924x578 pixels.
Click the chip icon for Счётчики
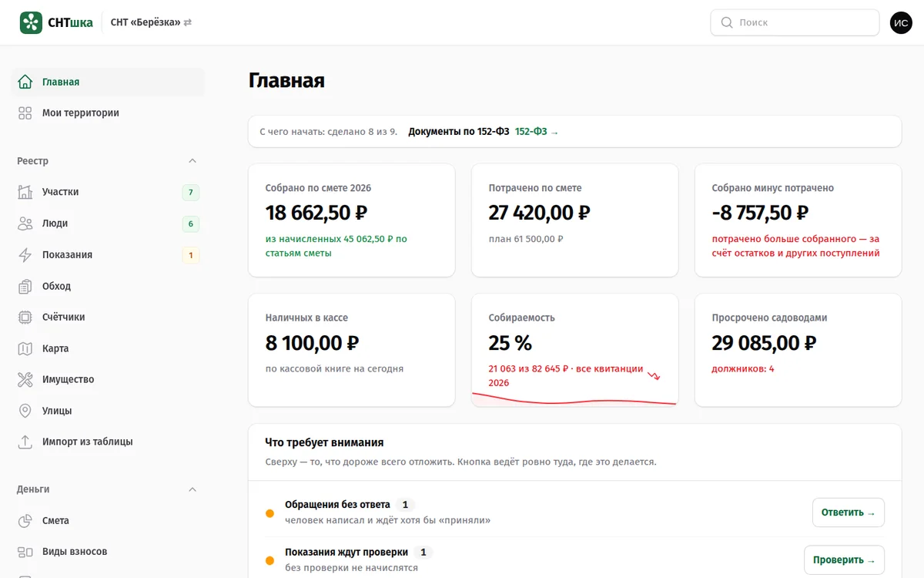pyautogui.click(x=25, y=317)
